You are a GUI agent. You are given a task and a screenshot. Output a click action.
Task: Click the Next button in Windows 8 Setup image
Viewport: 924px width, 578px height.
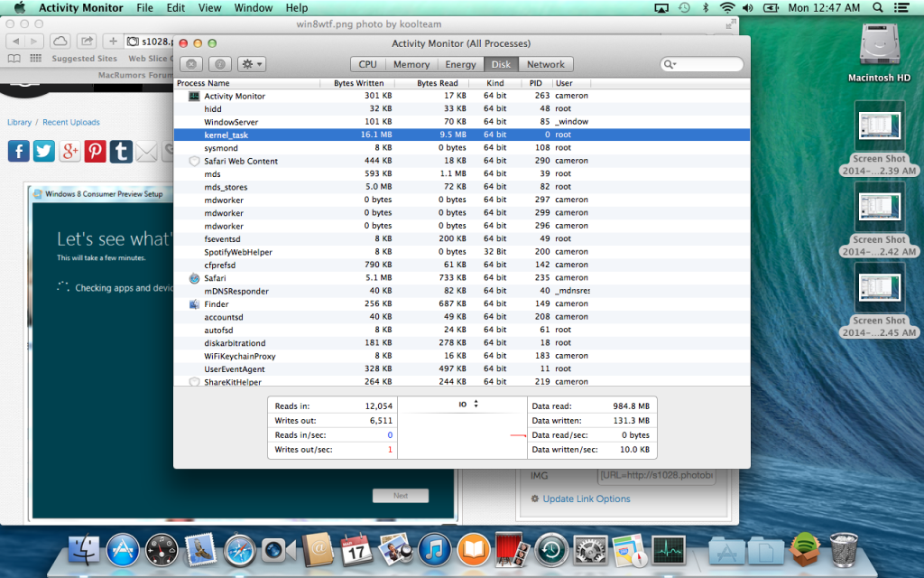point(401,496)
